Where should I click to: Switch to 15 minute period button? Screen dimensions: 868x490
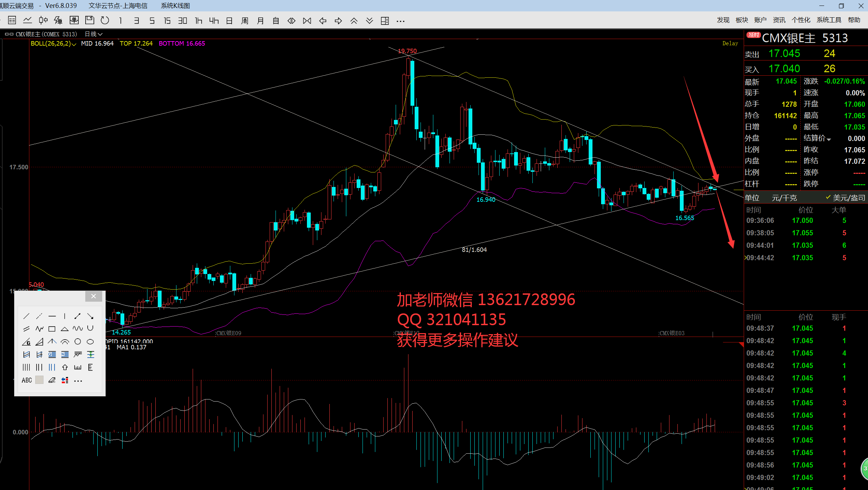[167, 21]
